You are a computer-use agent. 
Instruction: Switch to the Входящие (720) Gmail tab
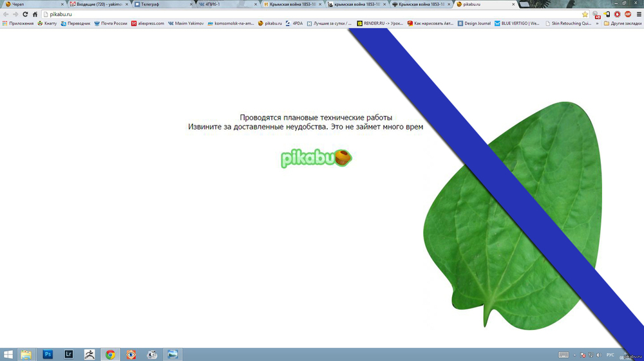(98, 4)
